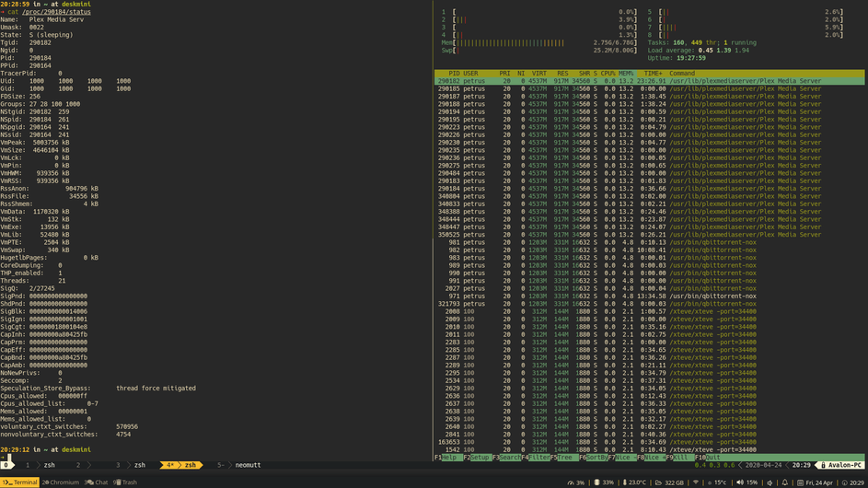Open F6 SortBy in htop footer
Screen dimensions: 868x488
pos(593,458)
